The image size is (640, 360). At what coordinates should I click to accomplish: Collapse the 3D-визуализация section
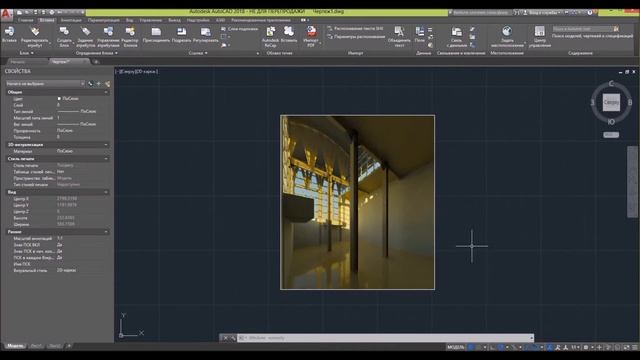[x=106, y=145]
